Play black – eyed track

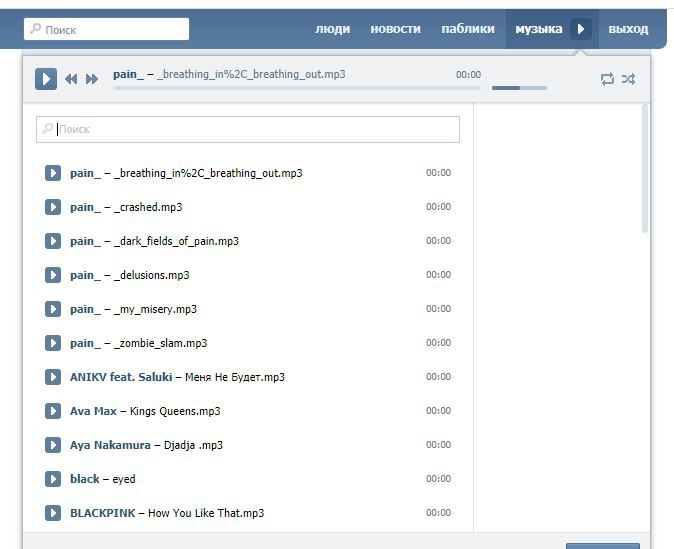tap(53, 479)
